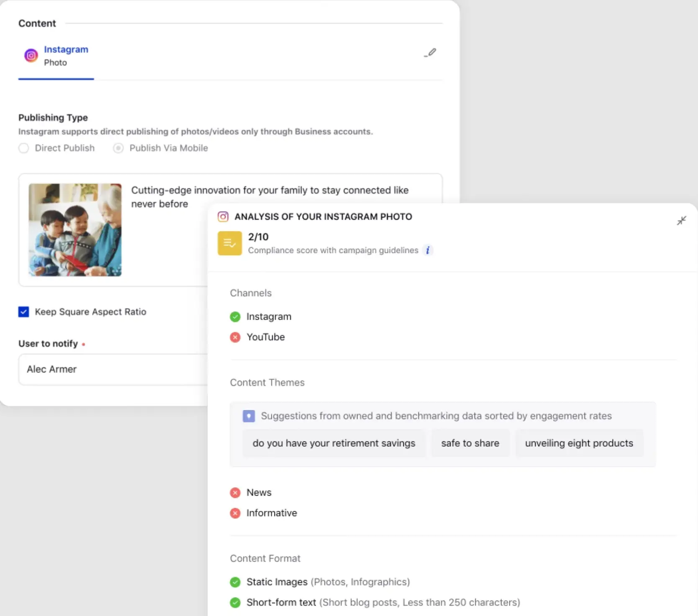698x616 pixels.
Task: Click the red X icon beside News theme
Action: (x=235, y=493)
